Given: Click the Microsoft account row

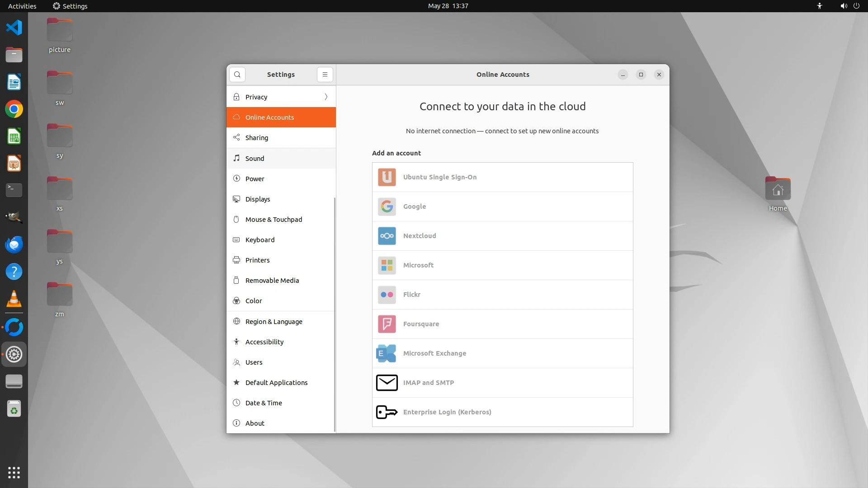Looking at the screenshot, I should point(502,265).
